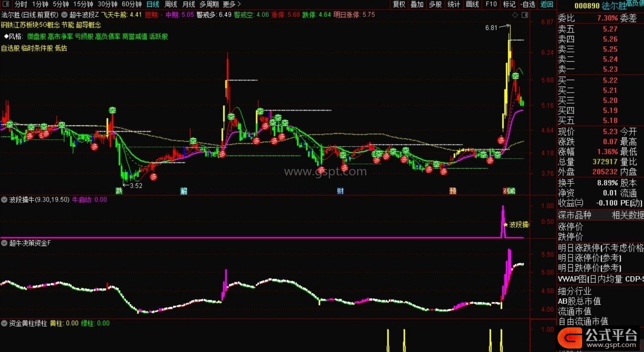Expand the 超牛波段Z indicator dropdown arrow
644x352 pixels.
point(64,15)
